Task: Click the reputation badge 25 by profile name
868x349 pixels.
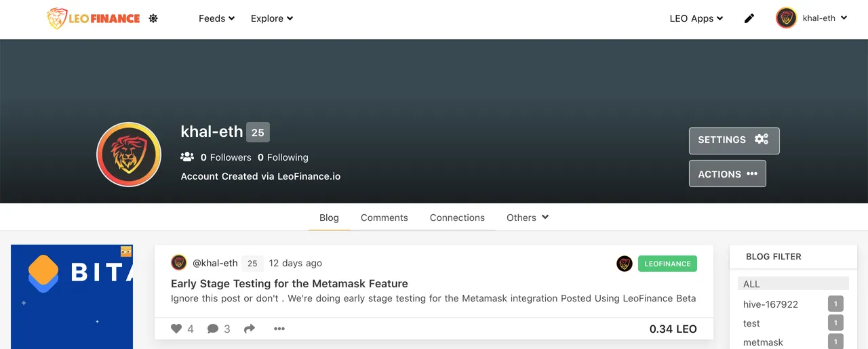Action: click(x=258, y=132)
